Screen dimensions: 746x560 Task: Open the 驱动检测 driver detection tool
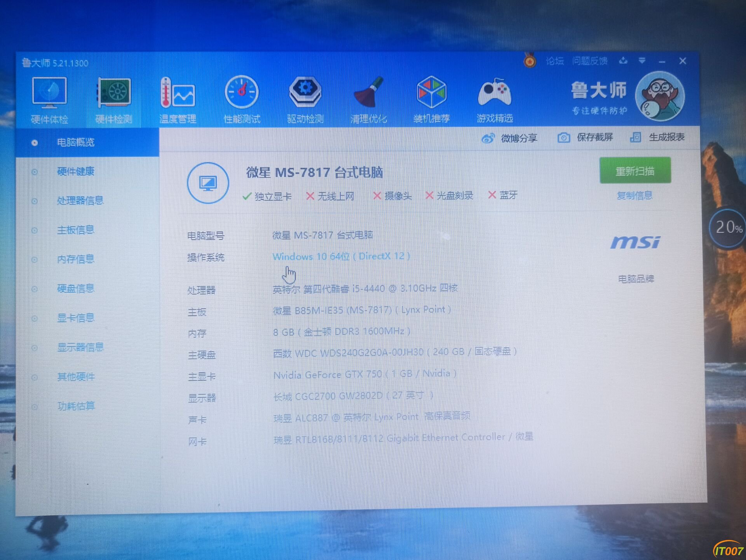(305, 100)
